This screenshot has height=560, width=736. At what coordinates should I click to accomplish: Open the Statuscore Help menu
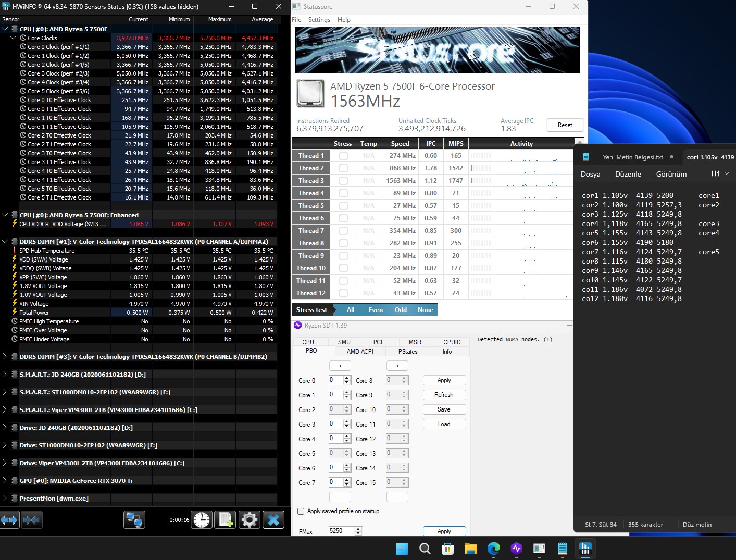tap(344, 20)
